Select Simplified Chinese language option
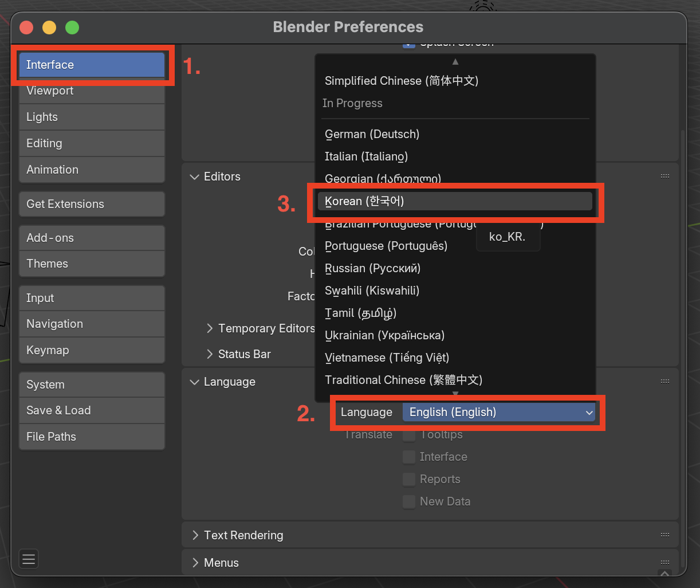The image size is (700, 588). coord(455,81)
